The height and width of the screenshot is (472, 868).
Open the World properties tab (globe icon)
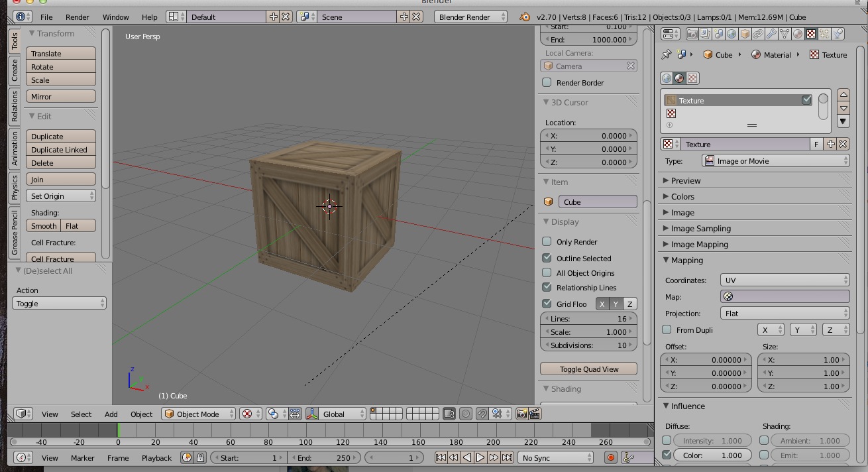point(732,34)
